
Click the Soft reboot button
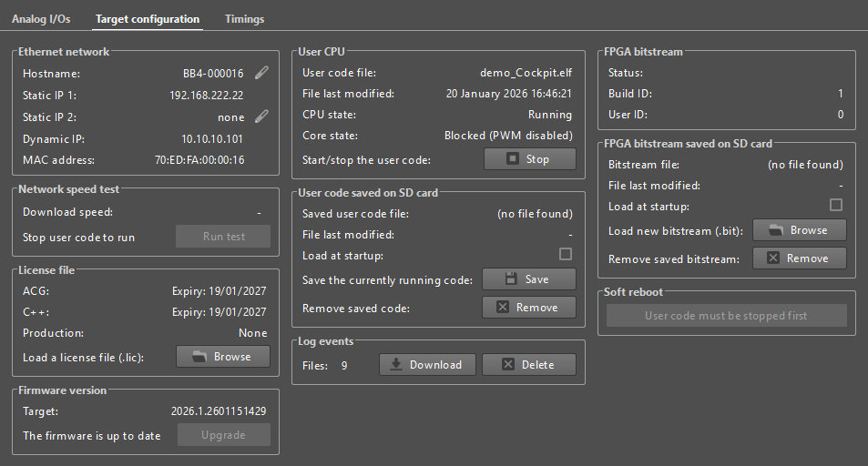pyautogui.click(x=727, y=316)
